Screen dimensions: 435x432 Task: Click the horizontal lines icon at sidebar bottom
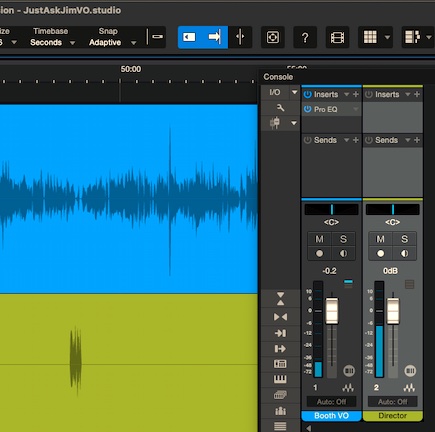coord(280,426)
